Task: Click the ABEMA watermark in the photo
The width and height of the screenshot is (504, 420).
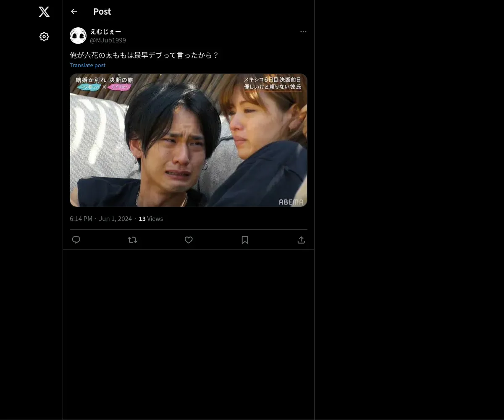Action: click(x=291, y=202)
